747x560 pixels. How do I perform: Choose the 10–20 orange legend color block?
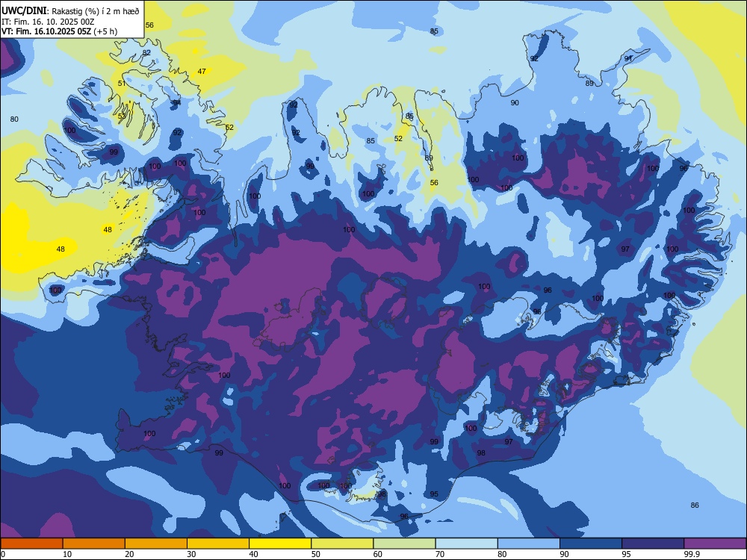(x=94, y=544)
